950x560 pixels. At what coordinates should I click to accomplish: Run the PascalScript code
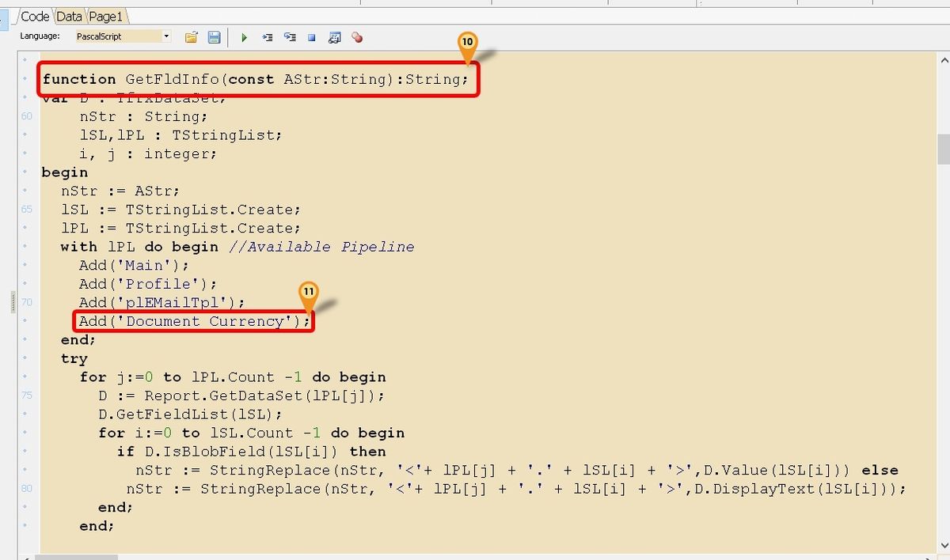click(244, 36)
